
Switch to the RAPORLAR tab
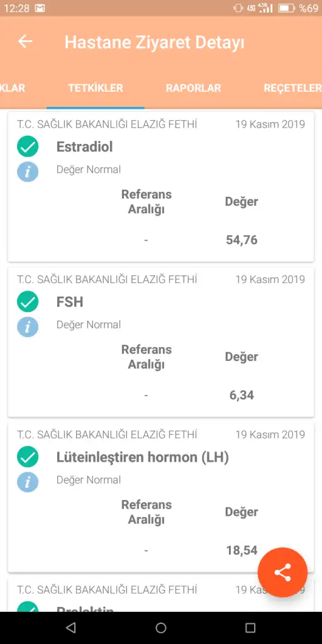coord(194,88)
